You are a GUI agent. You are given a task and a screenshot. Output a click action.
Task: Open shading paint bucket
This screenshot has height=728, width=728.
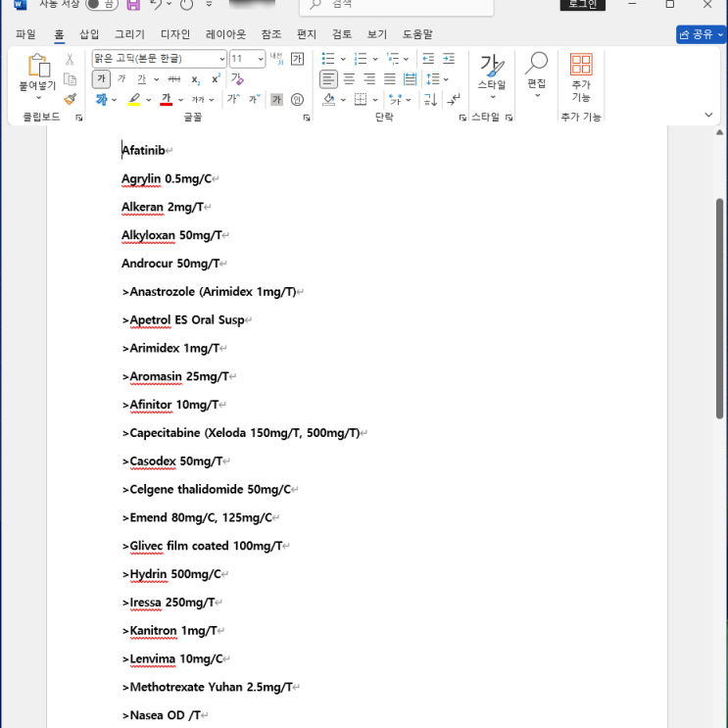coord(328,99)
